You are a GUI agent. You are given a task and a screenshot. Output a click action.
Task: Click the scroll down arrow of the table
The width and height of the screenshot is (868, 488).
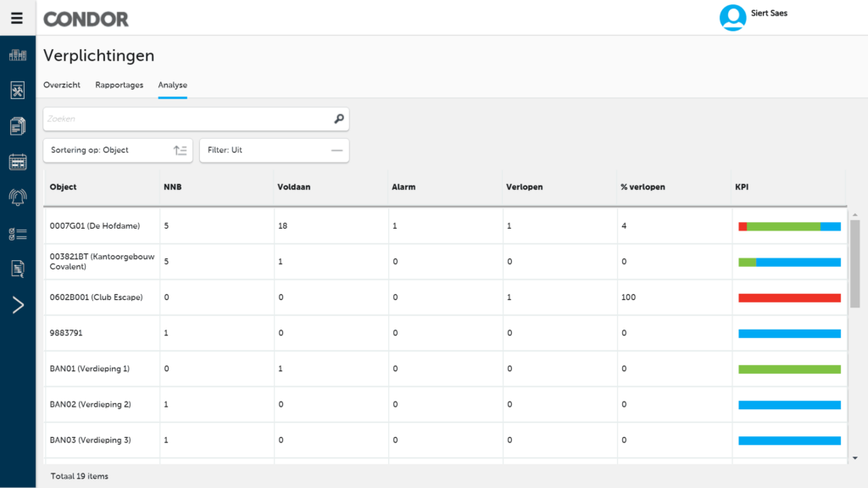pyautogui.click(x=855, y=458)
